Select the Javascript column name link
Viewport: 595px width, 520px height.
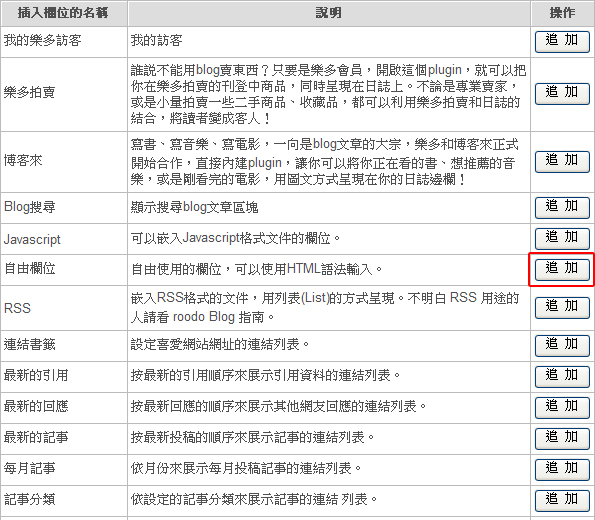pos(32,240)
